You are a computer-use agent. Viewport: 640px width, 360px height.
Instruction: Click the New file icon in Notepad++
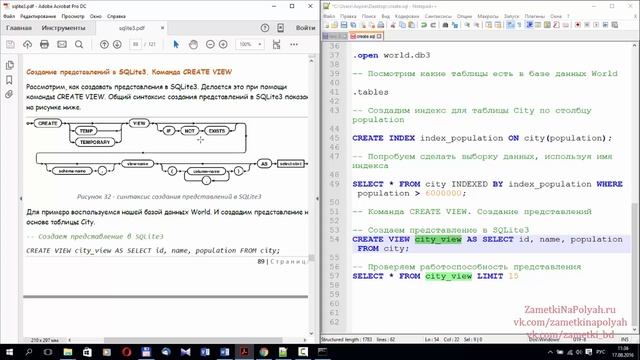327,25
